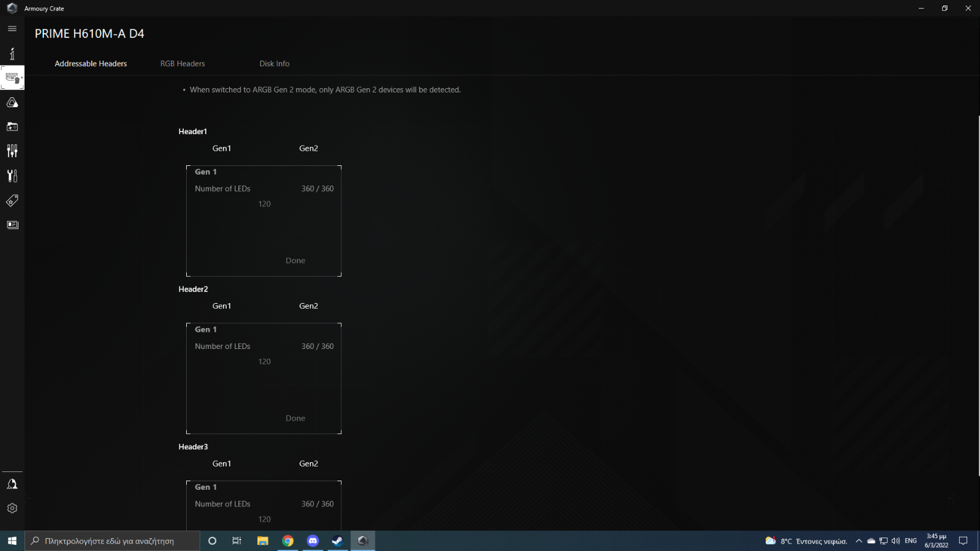Click Done in Header1 panel
This screenshot has height=551, width=980.
coord(295,261)
